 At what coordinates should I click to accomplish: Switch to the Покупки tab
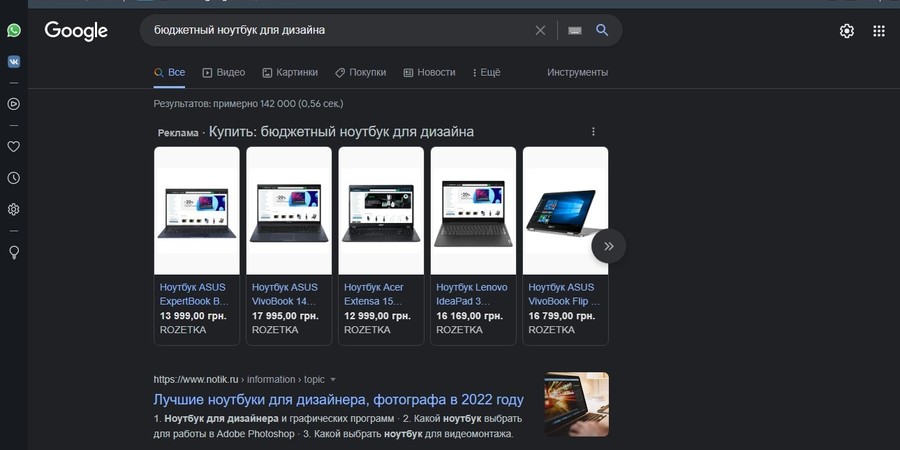[x=360, y=72]
